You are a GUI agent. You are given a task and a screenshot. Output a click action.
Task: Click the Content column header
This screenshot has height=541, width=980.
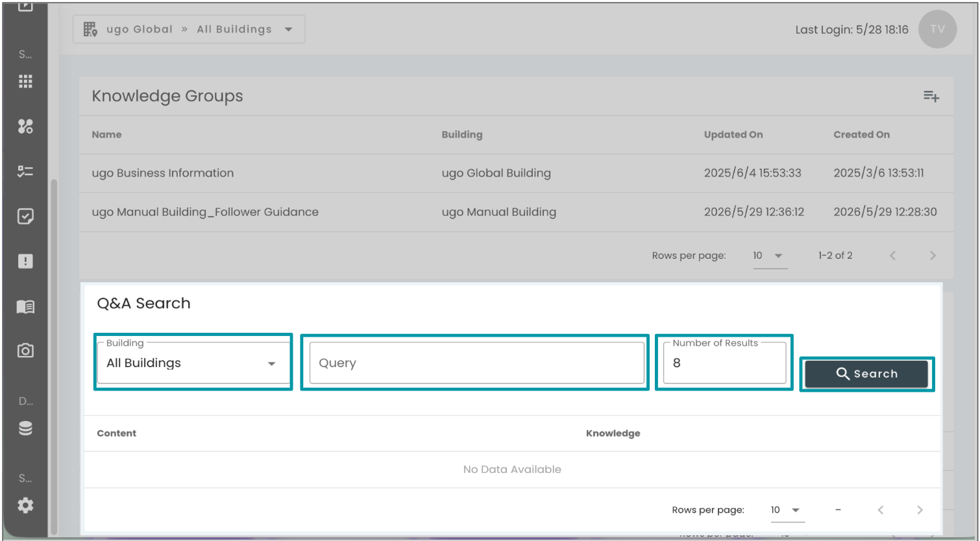pos(117,433)
